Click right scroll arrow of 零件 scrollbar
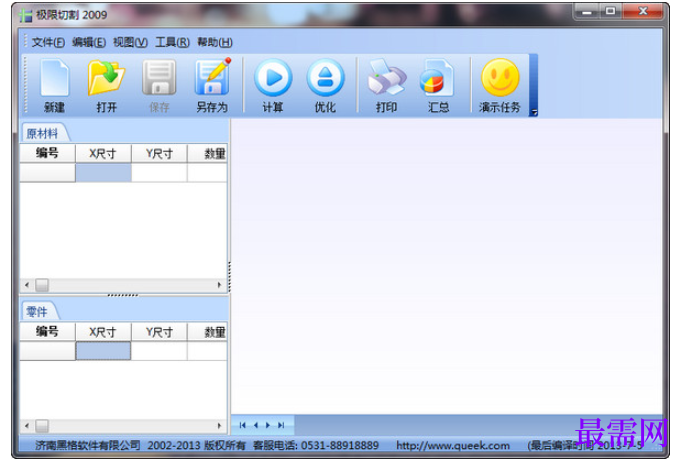Image resolution: width=687 pixels, height=464 pixels. (220, 425)
